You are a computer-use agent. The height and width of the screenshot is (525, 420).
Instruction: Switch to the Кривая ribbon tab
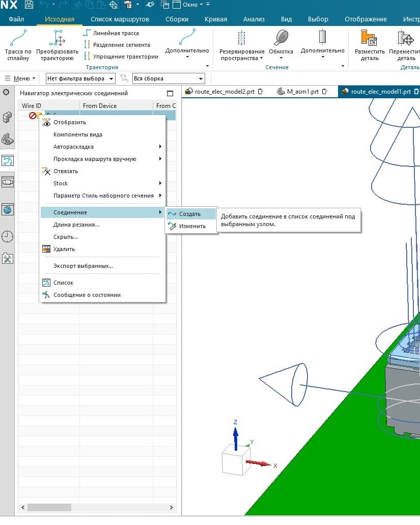tap(215, 19)
